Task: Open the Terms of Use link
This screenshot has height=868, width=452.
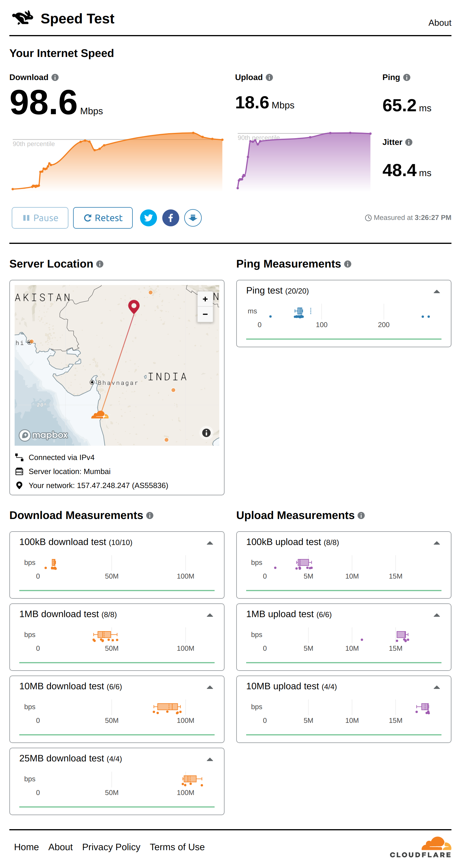Action: point(177,847)
